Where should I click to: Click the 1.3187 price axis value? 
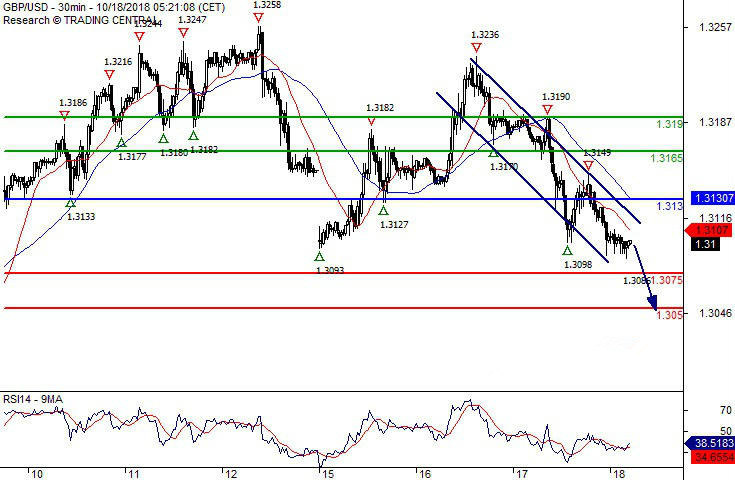[x=715, y=122]
